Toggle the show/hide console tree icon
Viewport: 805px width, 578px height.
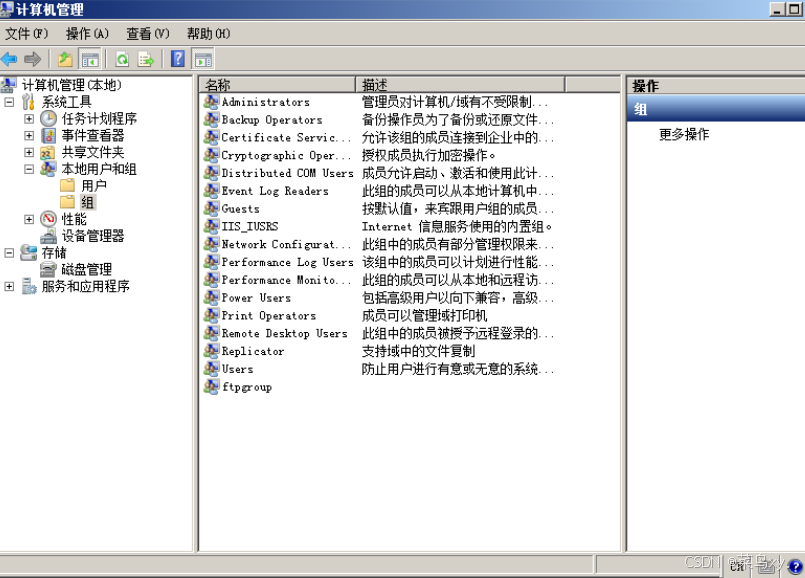point(89,60)
